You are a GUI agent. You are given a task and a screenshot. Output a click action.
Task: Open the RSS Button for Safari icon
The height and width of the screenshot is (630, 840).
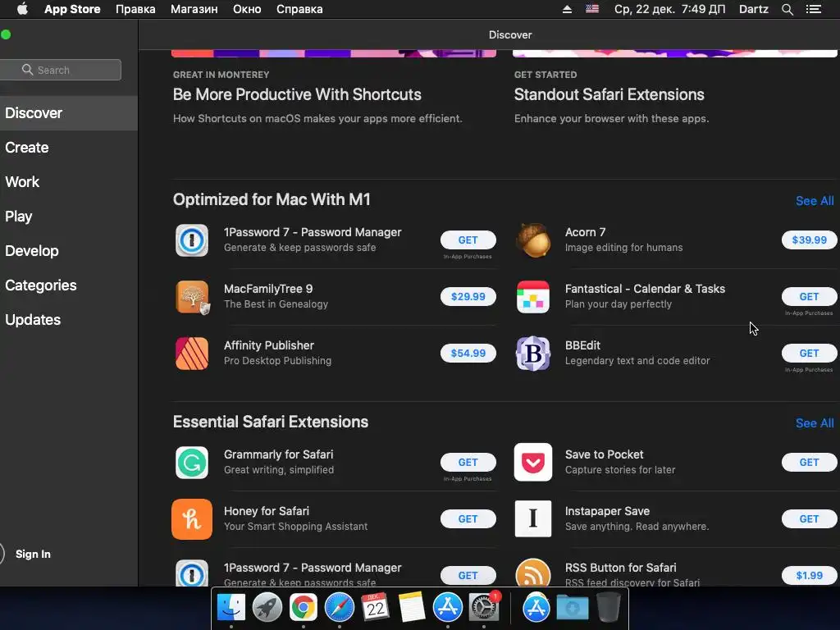click(x=533, y=573)
